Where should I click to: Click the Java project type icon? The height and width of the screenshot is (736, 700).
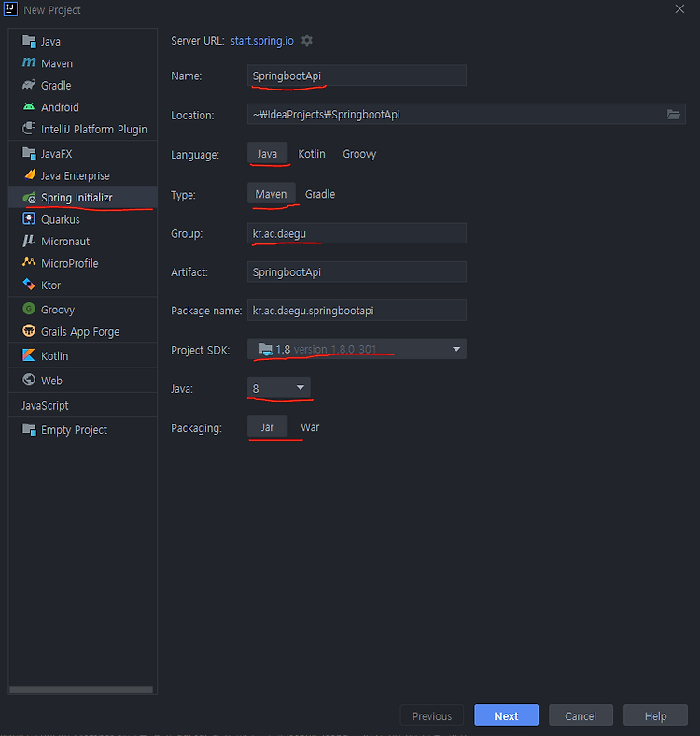(x=29, y=41)
